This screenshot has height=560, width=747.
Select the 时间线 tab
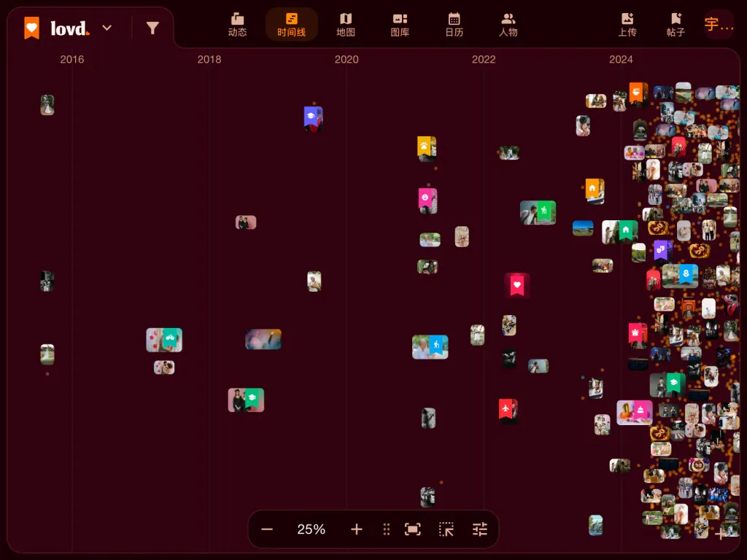[292, 25]
